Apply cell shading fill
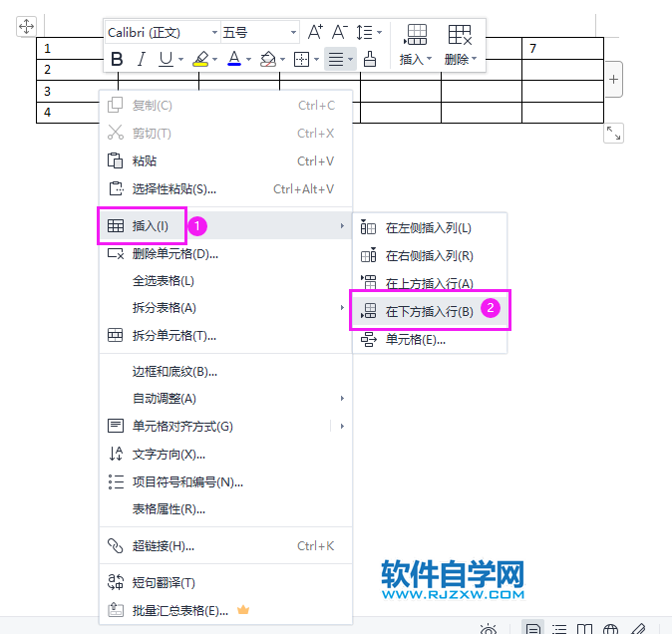672x634 pixels. click(x=268, y=59)
